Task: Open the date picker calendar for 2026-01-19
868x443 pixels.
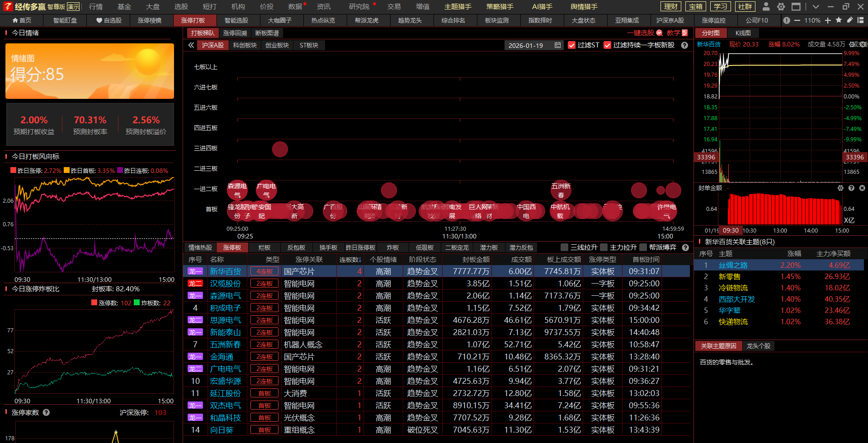Action: click(x=557, y=45)
